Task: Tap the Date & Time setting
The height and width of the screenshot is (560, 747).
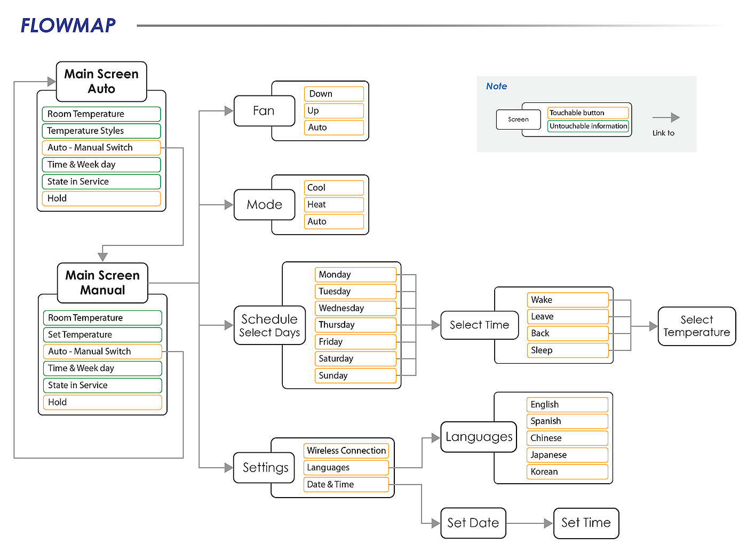Action: (346, 485)
